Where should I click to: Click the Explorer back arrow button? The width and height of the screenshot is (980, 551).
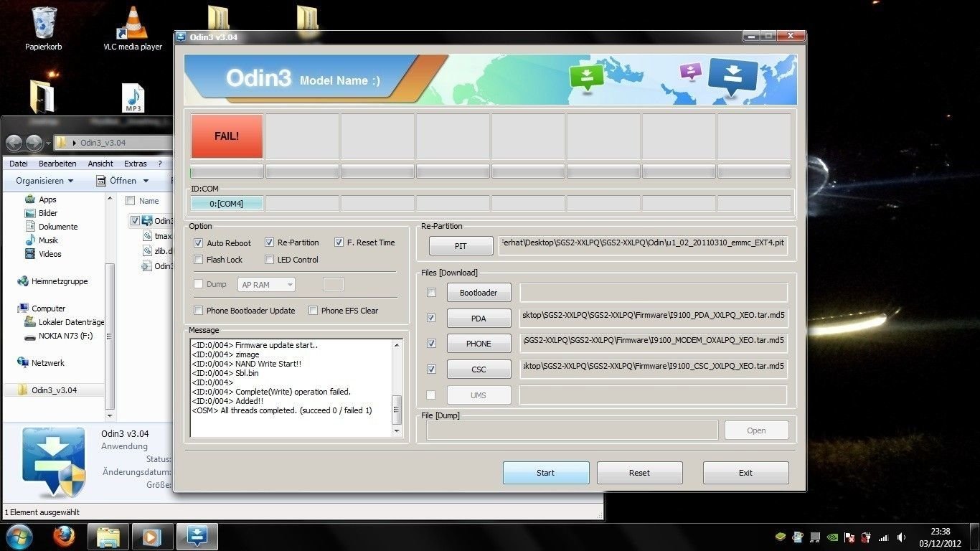(14, 143)
